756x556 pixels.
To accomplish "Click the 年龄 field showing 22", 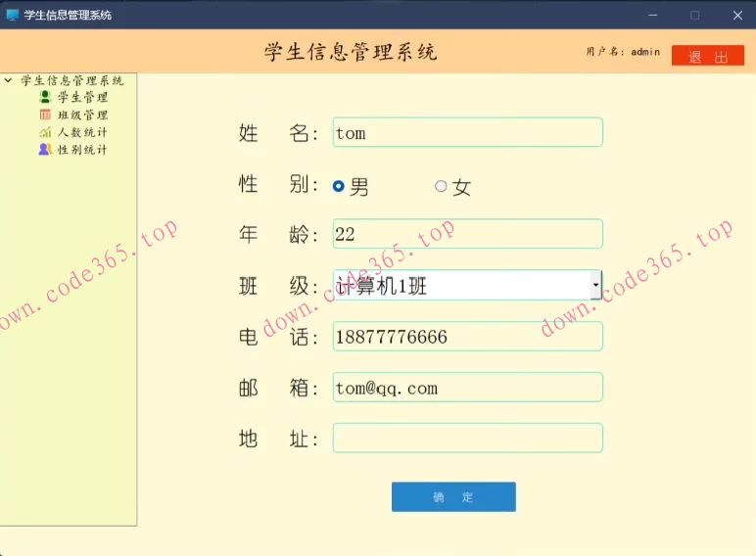I will tap(468, 234).
